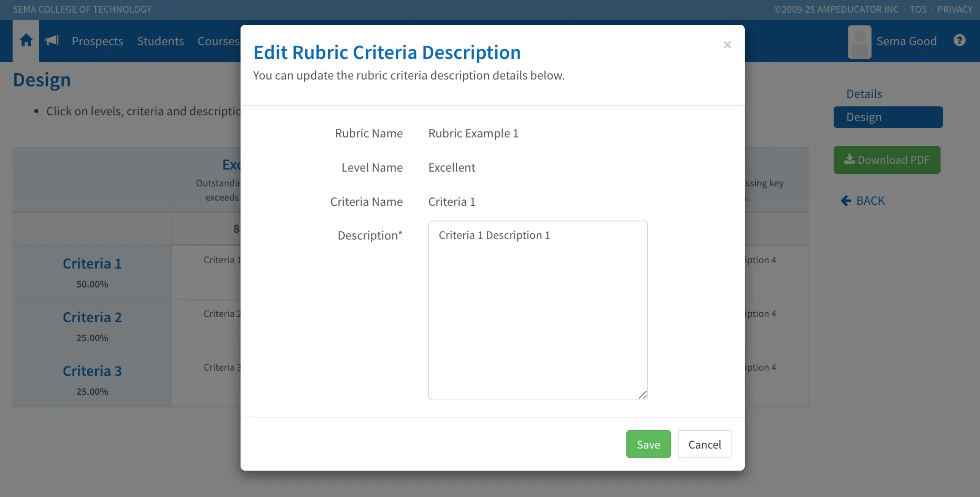This screenshot has width=980, height=497.
Task: Grab the textarea resize handle
Action: pos(643,395)
